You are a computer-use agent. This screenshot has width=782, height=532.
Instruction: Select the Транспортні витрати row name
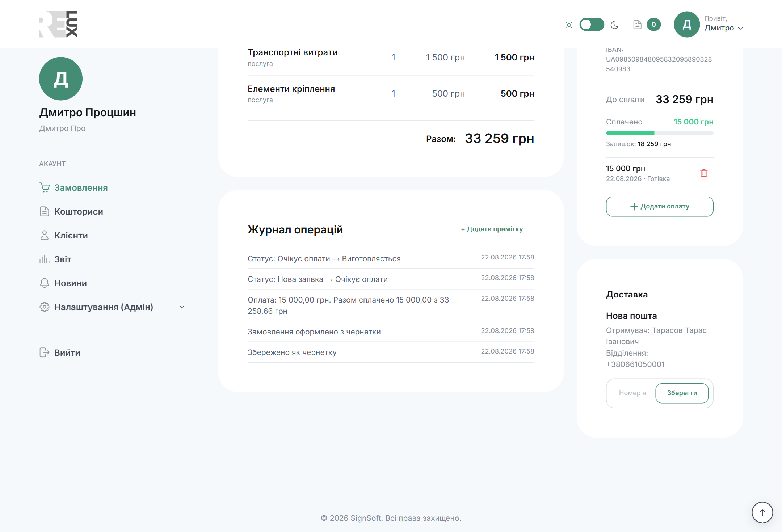293,52
